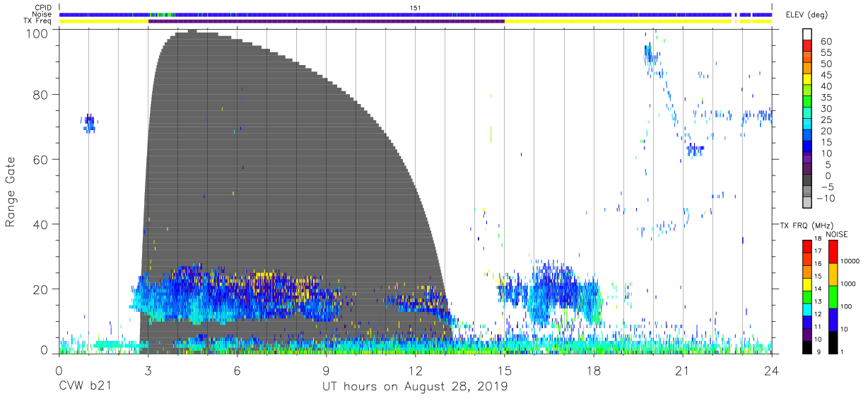This screenshot has height=401, width=868.
Task: Click the 10000 label on NOISE legend
Action: tap(852, 262)
